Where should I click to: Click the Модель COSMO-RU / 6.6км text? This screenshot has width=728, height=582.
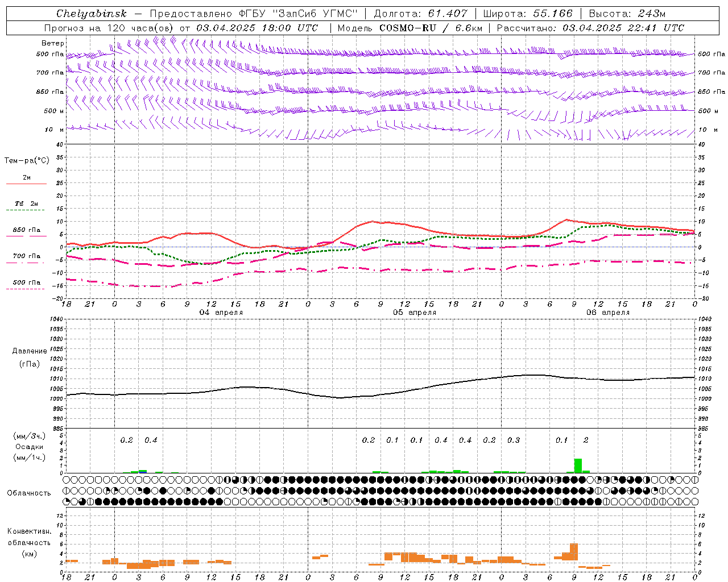pos(410,28)
